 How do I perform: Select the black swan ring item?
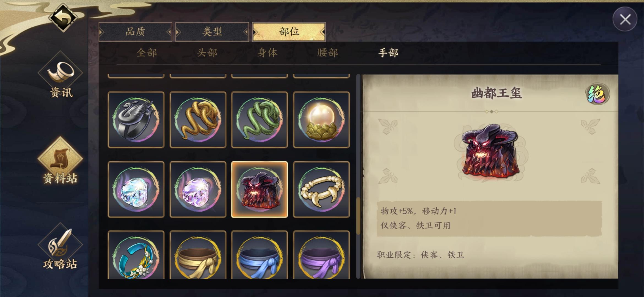(136, 120)
